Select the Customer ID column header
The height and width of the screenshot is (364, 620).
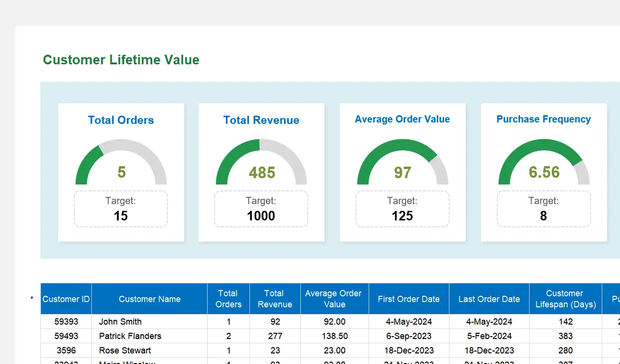tap(66, 299)
